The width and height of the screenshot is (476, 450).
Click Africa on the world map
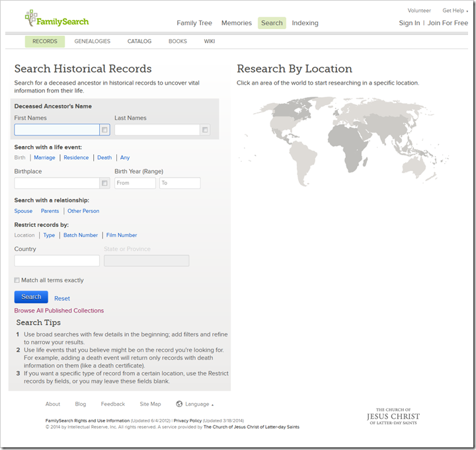[349, 145]
